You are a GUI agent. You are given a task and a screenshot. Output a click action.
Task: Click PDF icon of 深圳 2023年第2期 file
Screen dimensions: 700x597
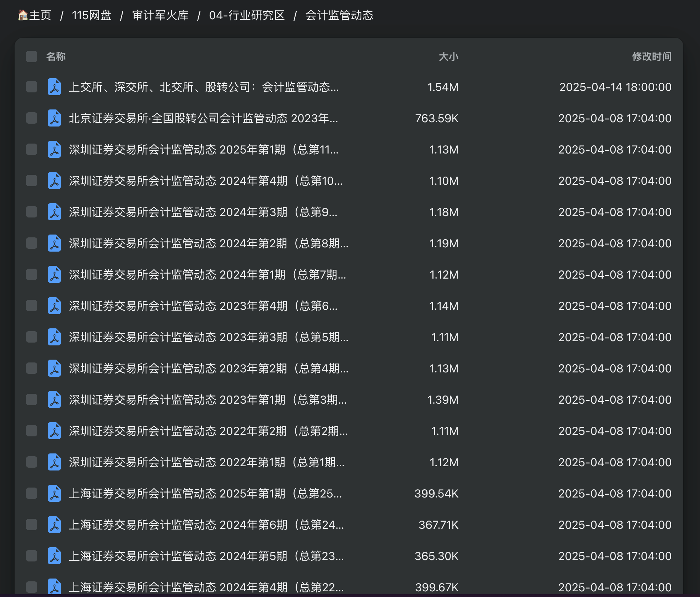[x=54, y=369]
